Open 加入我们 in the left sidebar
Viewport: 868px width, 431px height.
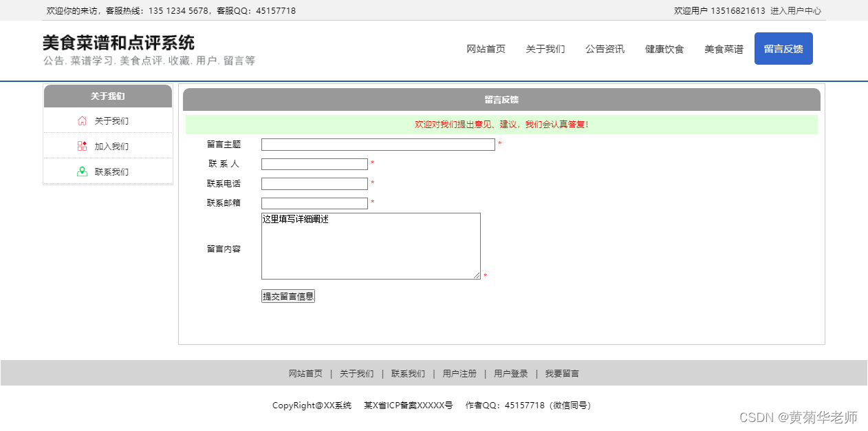click(111, 146)
